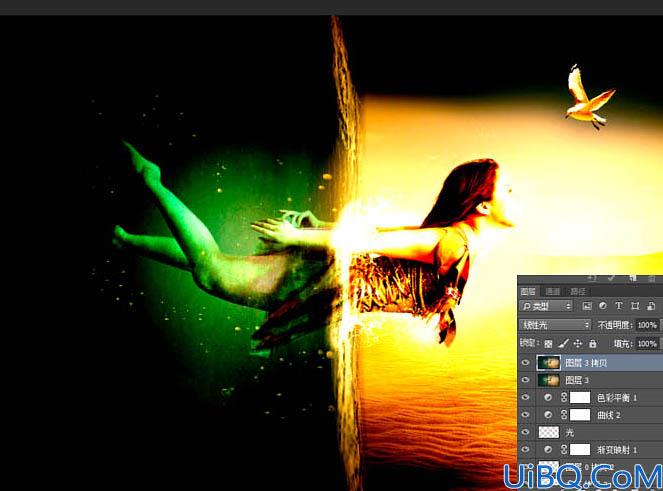
Task: Filter layers by shape layer icon
Action: pos(635,306)
